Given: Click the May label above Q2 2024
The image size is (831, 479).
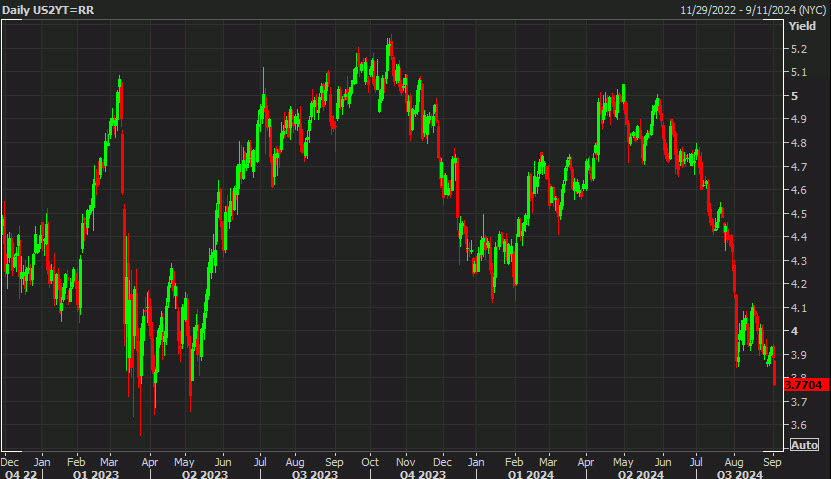Looking at the screenshot, I should (x=623, y=462).
